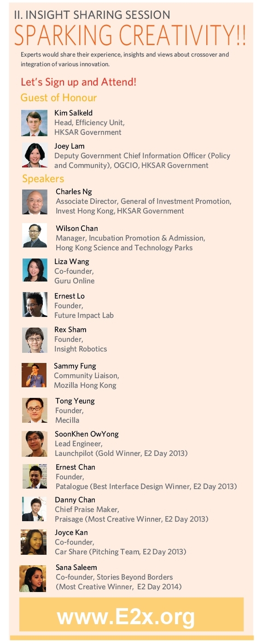Click Wilson Chan's photo
The height and width of the screenshot is (644, 262).
(35, 235)
